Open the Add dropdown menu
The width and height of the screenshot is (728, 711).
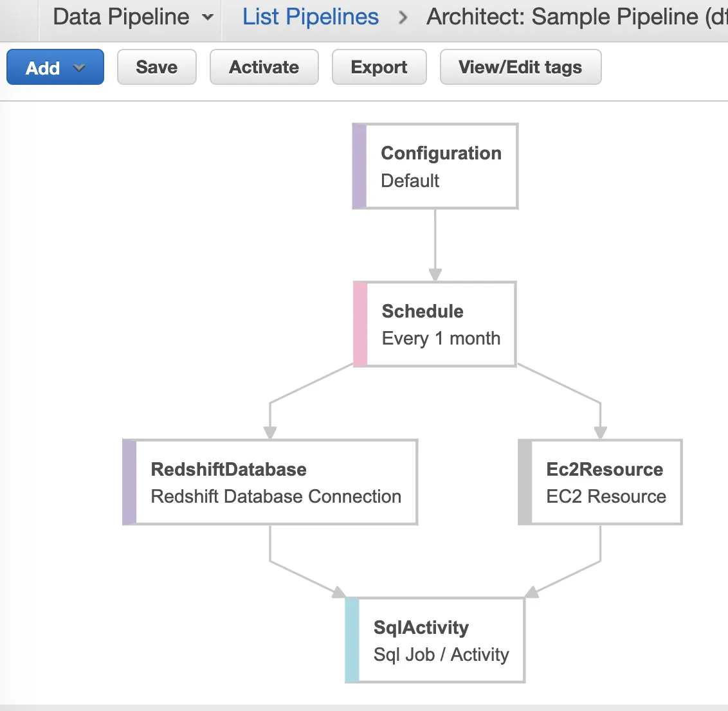[55, 67]
